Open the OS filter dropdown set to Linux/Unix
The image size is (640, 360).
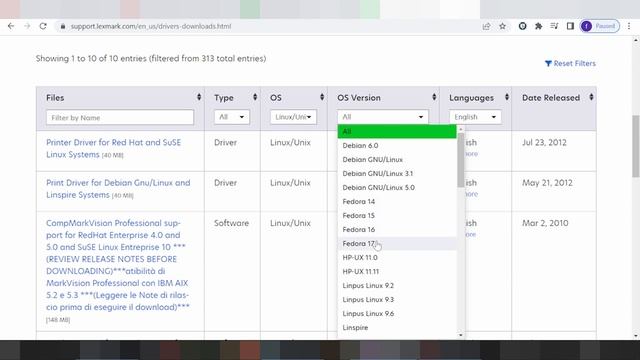pos(293,117)
